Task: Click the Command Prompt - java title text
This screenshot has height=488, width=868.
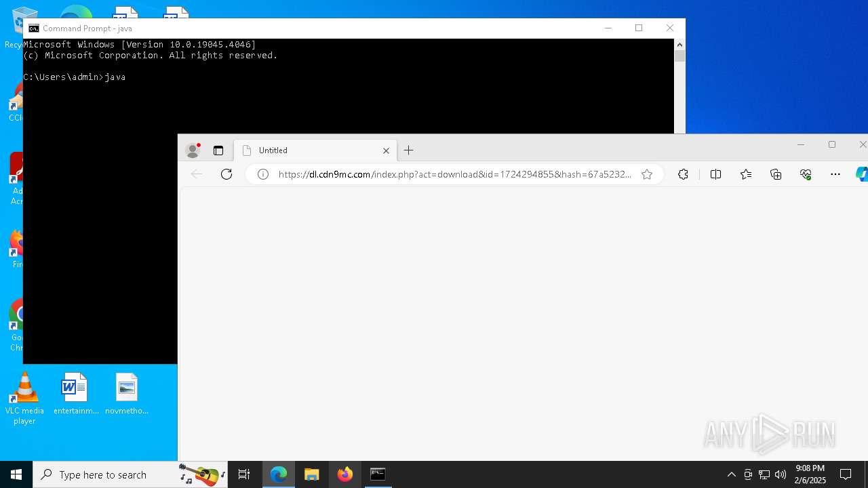Action: 87,28
